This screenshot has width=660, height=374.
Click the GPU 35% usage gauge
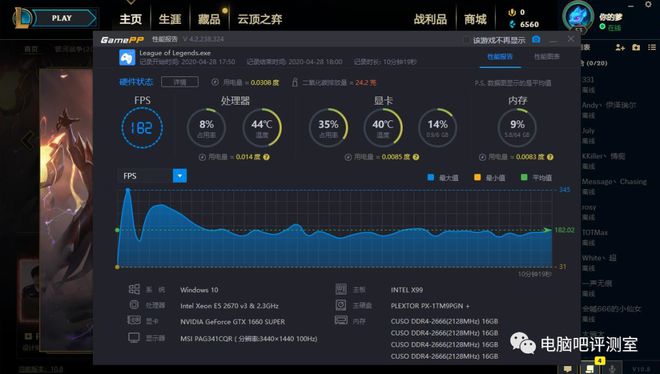point(328,128)
